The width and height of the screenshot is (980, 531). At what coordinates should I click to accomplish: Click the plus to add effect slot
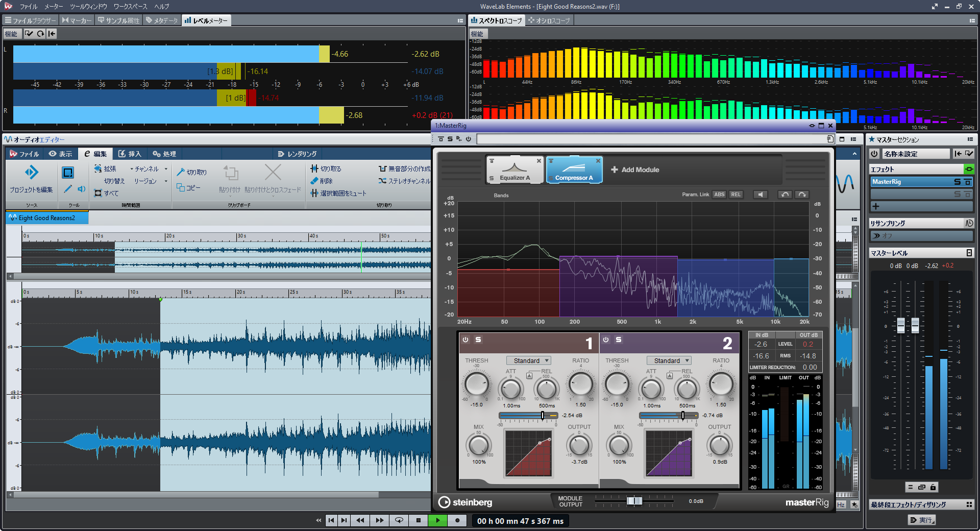(x=876, y=206)
